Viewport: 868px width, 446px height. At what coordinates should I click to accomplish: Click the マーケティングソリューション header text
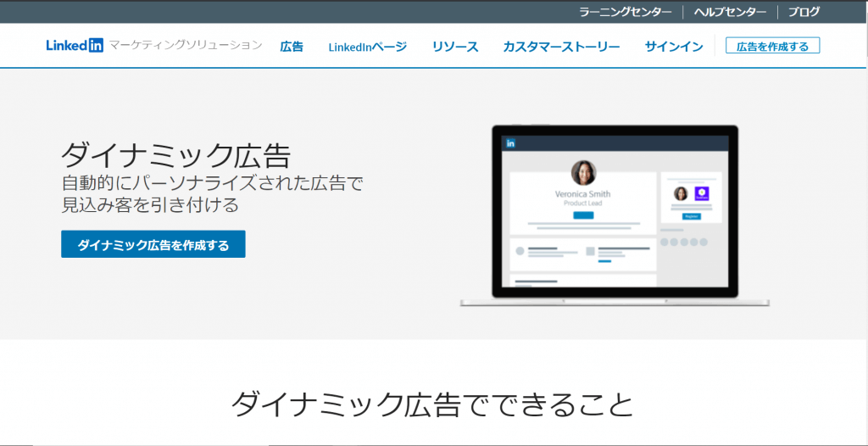186,45
